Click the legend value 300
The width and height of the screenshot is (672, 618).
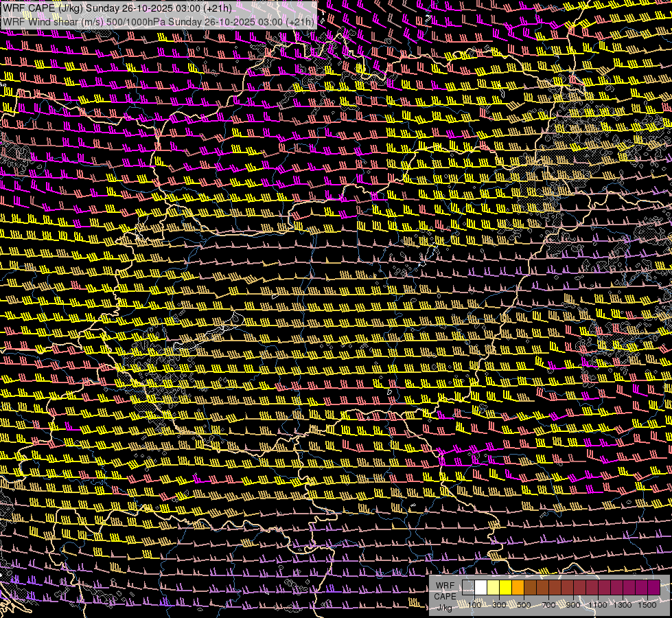tap(499, 605)
